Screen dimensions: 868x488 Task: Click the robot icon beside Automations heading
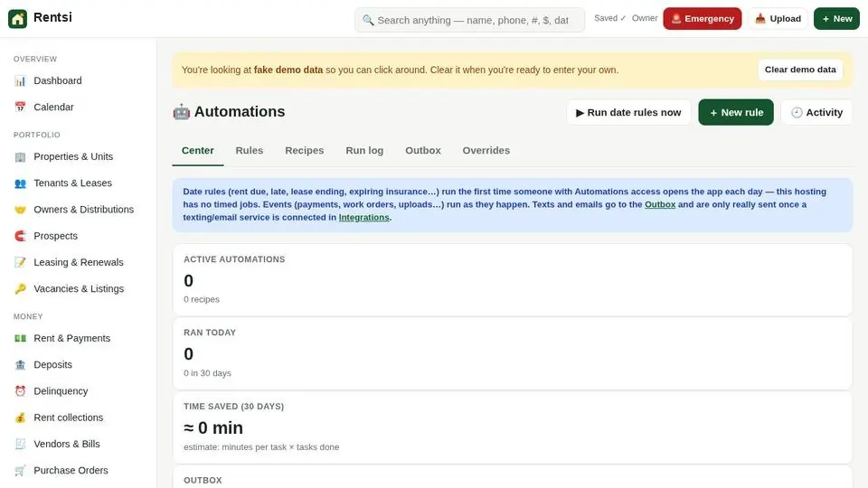pos(182,112)
